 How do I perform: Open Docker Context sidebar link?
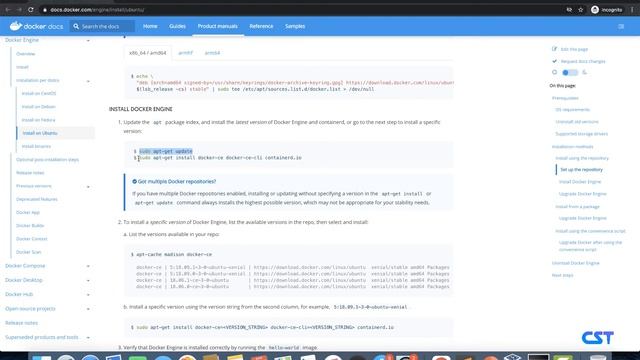coord(31,239)
